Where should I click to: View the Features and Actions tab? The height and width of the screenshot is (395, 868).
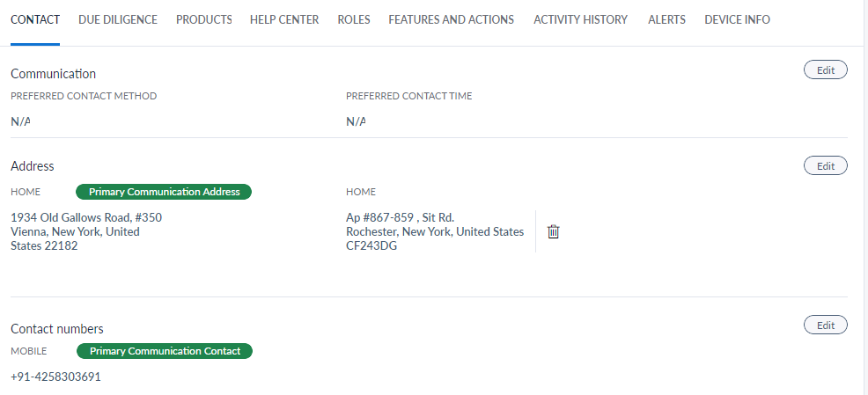pos(451,19)
